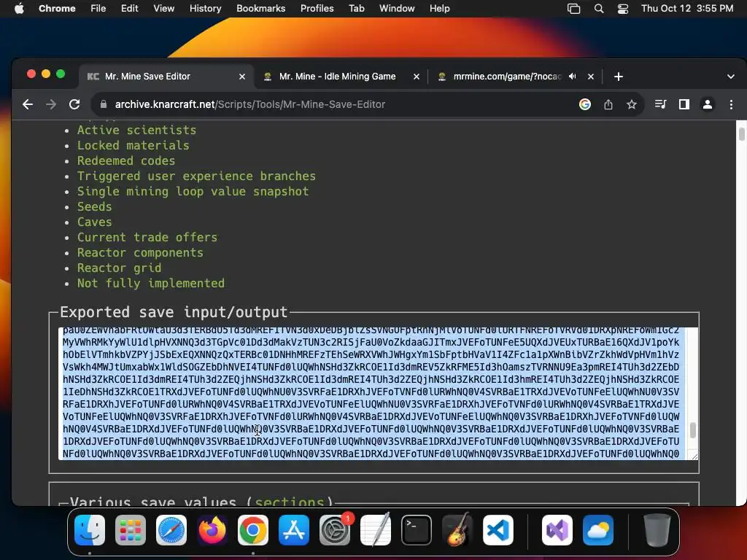Image resolution: width=747 pixels, height=560 pixels.
Task: View site information lock icon
Action: 103,104
